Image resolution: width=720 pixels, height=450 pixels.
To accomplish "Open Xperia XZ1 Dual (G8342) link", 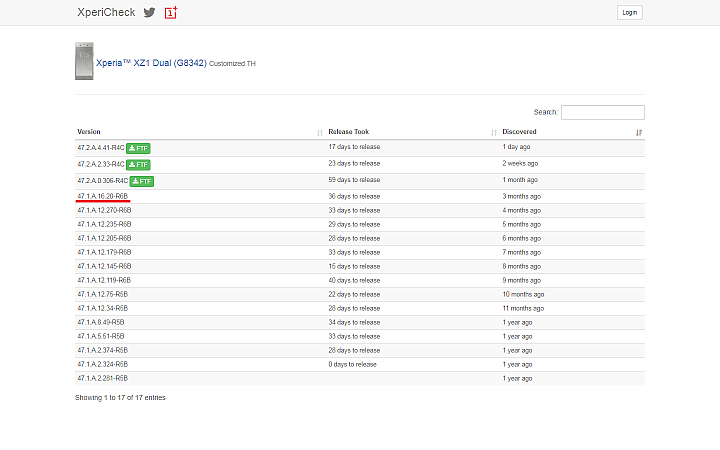I will click(151, 63).
